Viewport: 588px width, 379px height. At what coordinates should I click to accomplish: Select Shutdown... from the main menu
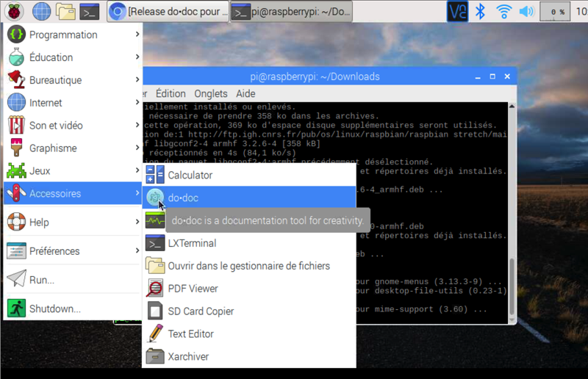point(54,308)
